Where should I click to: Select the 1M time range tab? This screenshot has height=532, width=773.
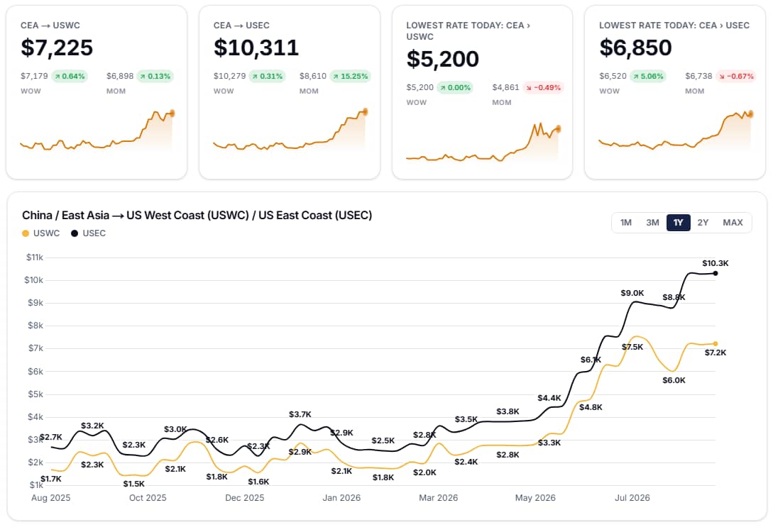coord(625,223)
